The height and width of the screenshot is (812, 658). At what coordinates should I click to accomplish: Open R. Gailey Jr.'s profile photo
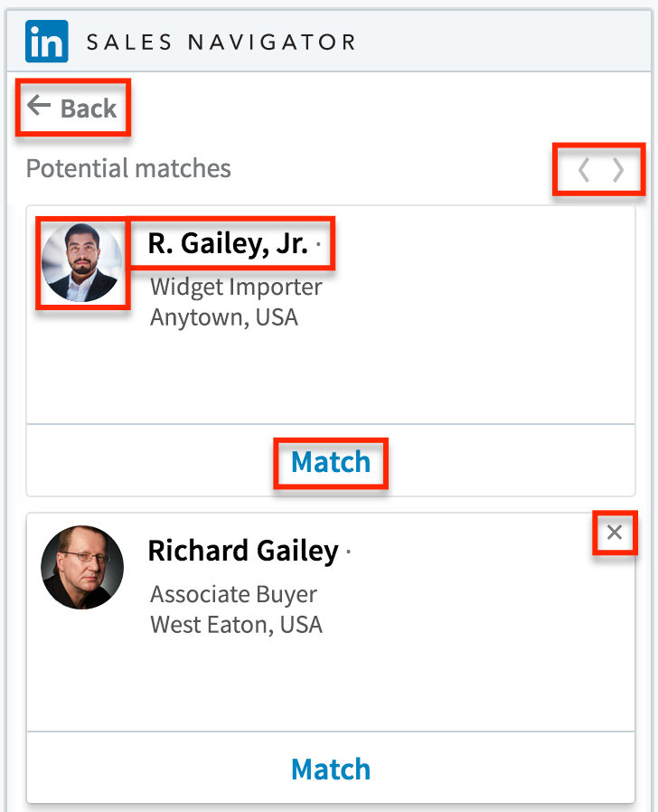82,262
